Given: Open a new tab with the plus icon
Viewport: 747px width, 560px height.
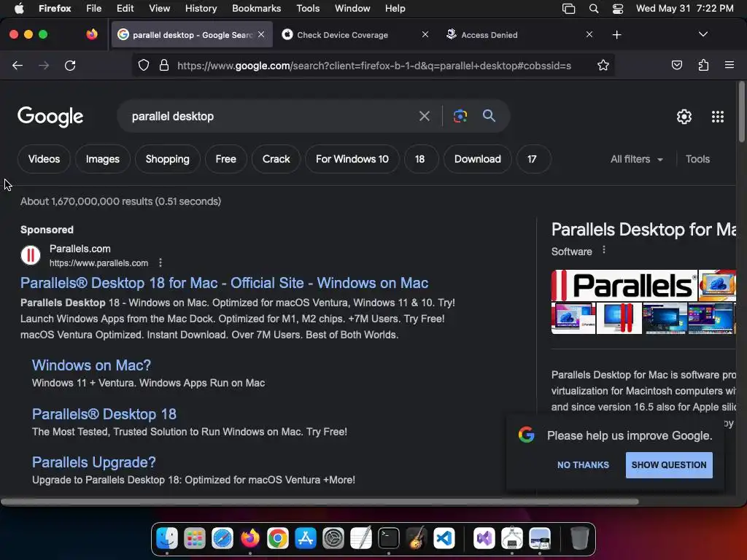Looking at the screenshot, I should tap(616, 35).
